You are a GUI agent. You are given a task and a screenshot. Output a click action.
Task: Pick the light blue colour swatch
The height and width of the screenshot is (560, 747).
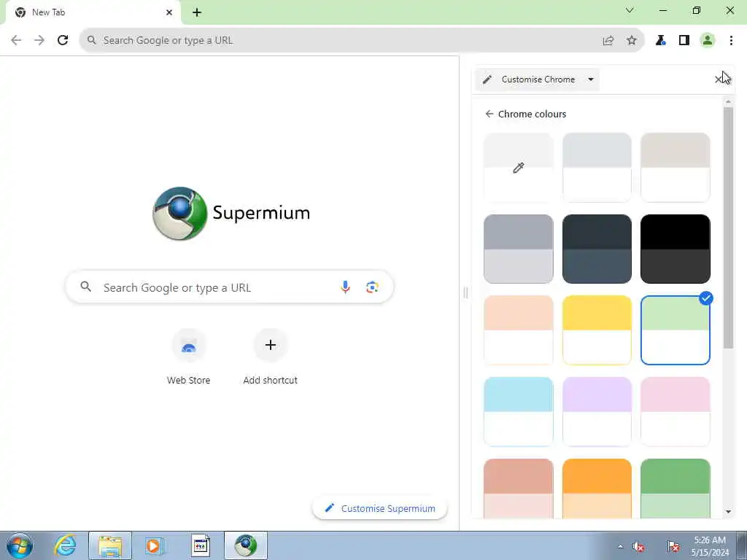pyautogui.click(x=519, y=412)
